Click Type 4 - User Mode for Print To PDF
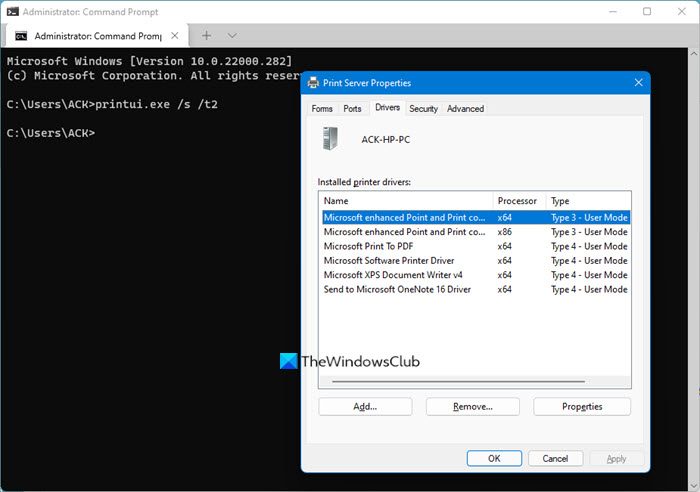Viewport: 700px width, 492px height. pyautogui.click(x=589, y=246)
